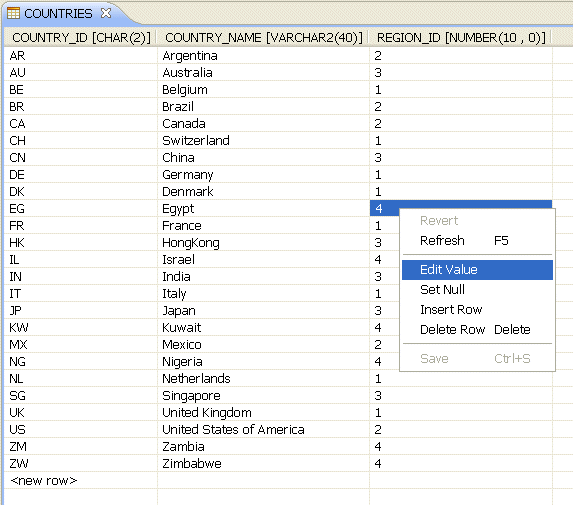Select the Zimbabwe name cell
This screenshot has width=573, height=505.
(263, 464)
